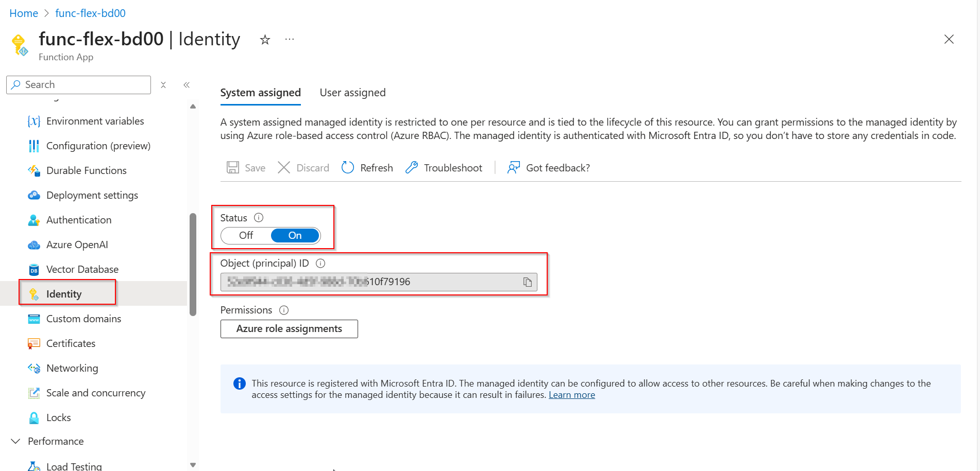Open the Troubleshoot tool
980x471 pixels.
coord(444,168)
